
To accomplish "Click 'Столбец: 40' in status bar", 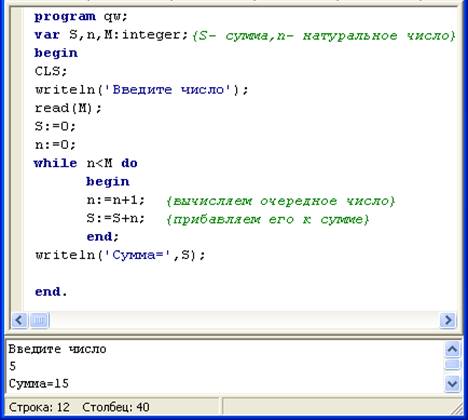I will 116,407.
